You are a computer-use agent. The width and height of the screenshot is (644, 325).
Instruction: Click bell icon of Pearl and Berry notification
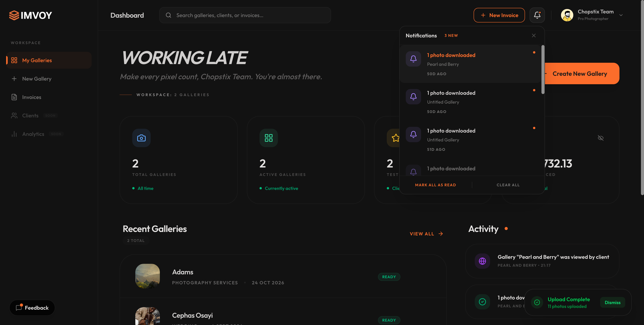(x=413, y=59)
